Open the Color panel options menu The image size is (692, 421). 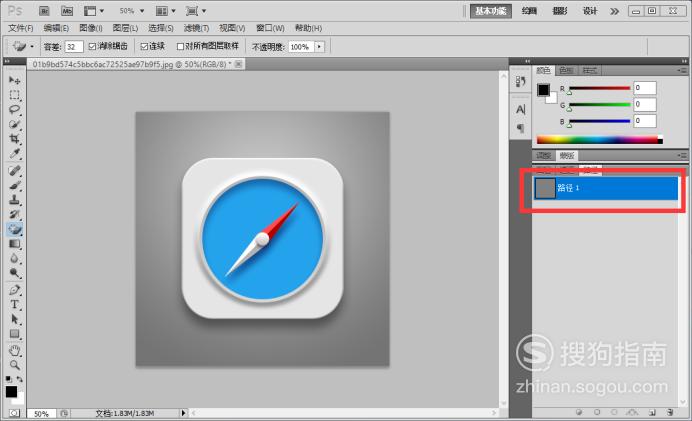(682, 71)
